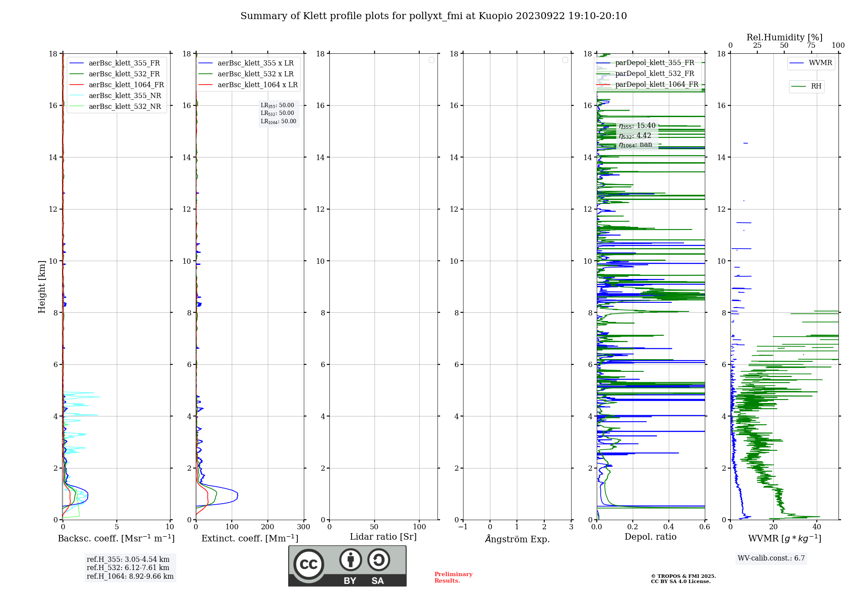Click the empty legend box in Ångström Exp. panel
The height and width of the screenshot is (590, 868).
(x=565, y=60)
